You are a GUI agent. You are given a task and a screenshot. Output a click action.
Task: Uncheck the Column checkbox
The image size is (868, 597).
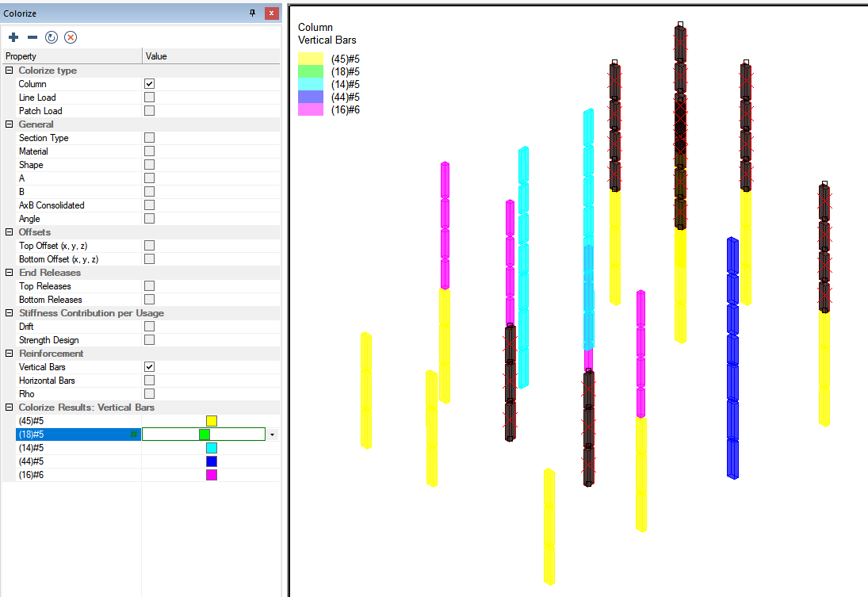click(149, 84)
